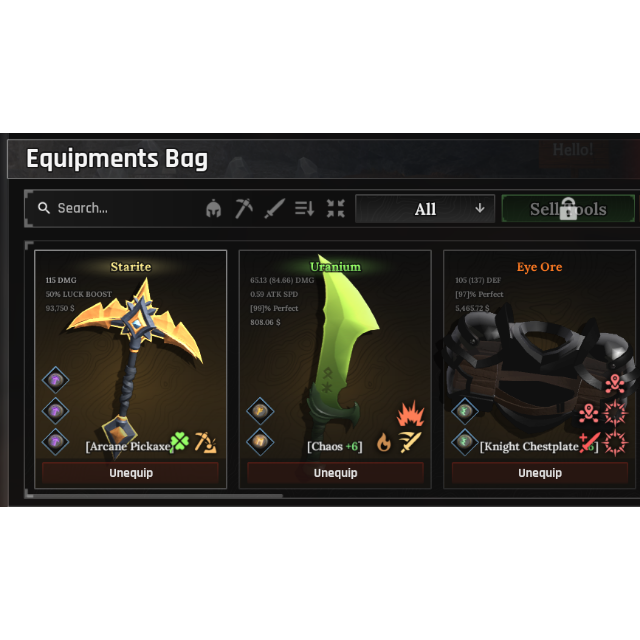This screenshot has width=640, height=640.
Task: Filter by pickaxe tools icon
Action: point(244,209)
